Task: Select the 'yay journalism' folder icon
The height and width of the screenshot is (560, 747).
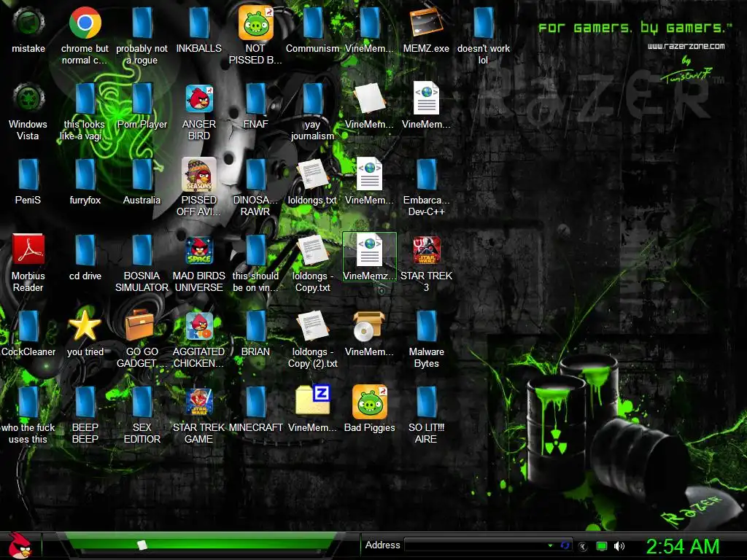Action: [x=312, y=98]
